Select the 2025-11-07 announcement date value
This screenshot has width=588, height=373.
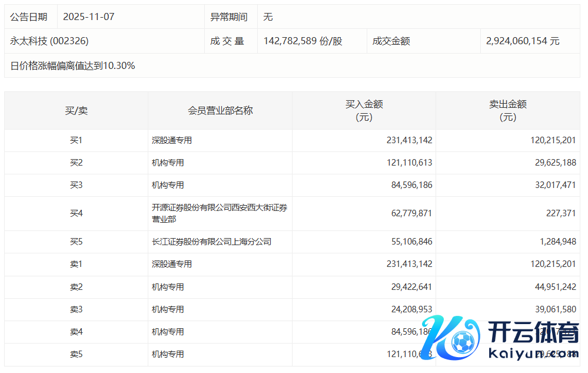[88, 17]
